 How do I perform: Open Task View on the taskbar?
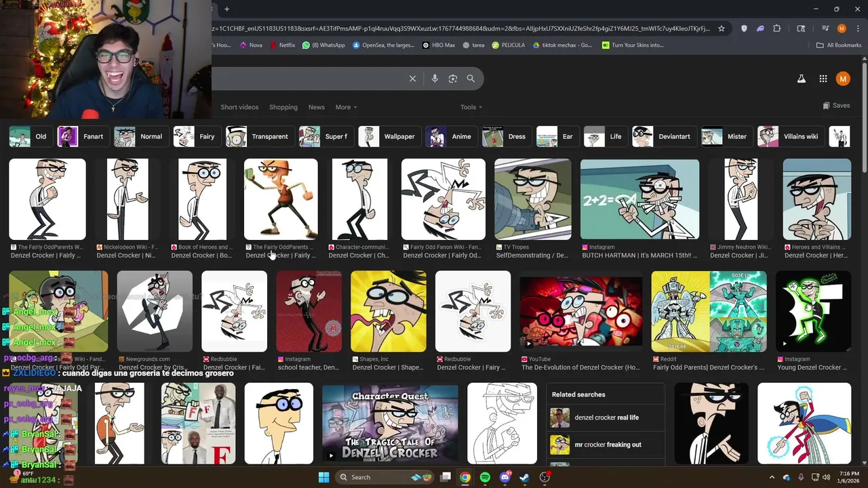click(446, 477)
